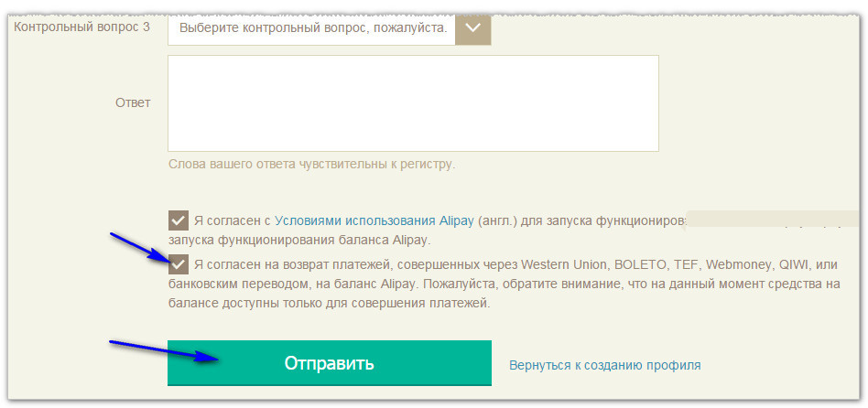This screenshot has height=408, width=868.
Task: Focus the 'Ответ' answer text area
Action: [x=413, y=103]
